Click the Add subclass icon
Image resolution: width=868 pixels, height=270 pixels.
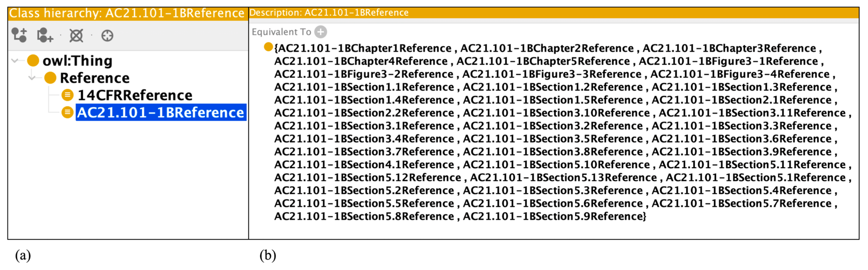pyautogui.click(x=19, y=35)
